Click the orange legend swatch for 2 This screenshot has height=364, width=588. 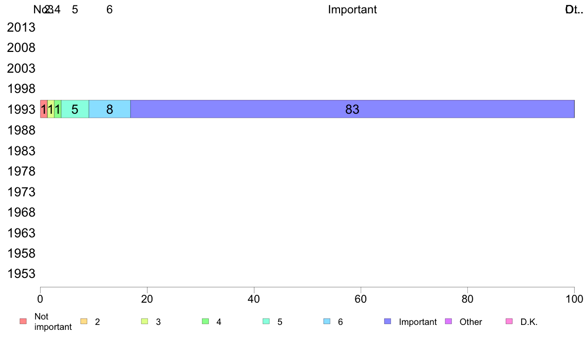point(84,321)
